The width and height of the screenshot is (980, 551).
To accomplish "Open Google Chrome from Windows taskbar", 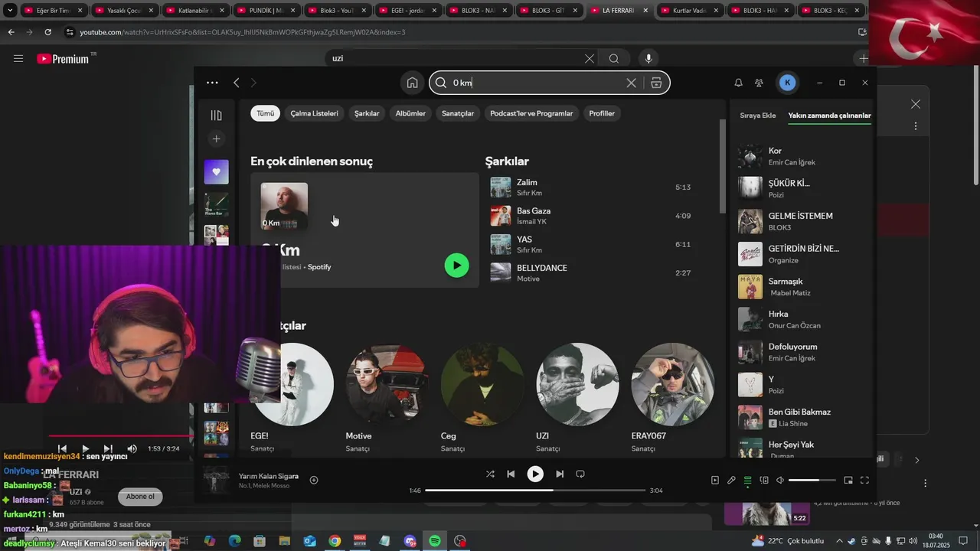I will pos(335,541).
